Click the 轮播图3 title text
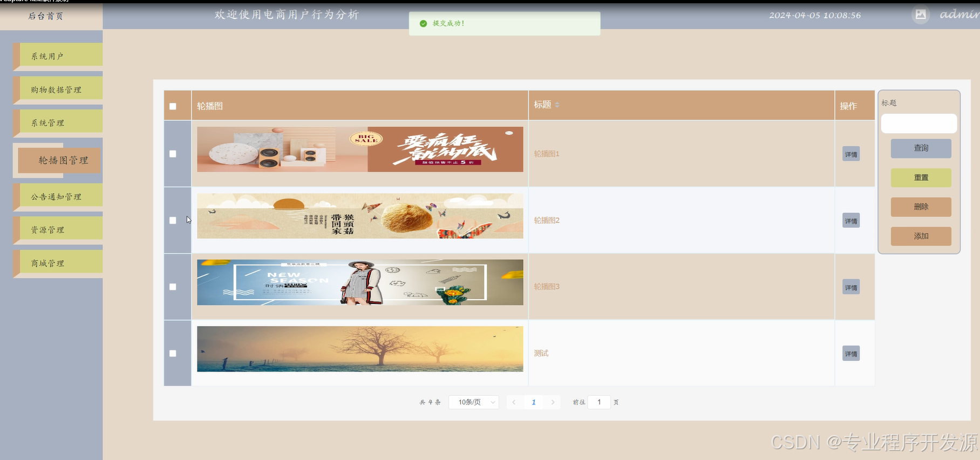Image resolution: width=980 pixels, height=460 pixels. [x=547, y=287]
